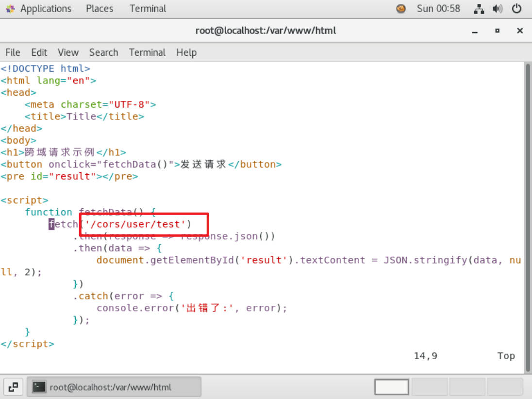Image resolution: width=532 pixels, height=399 pixels.
Task: Open the terminal window's Terminal menu
Action: (147, 52)
